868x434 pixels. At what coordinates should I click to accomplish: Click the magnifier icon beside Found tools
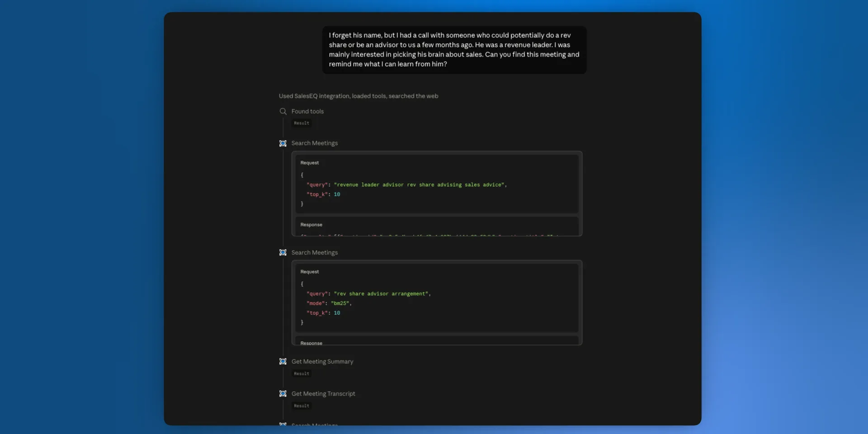283,111
